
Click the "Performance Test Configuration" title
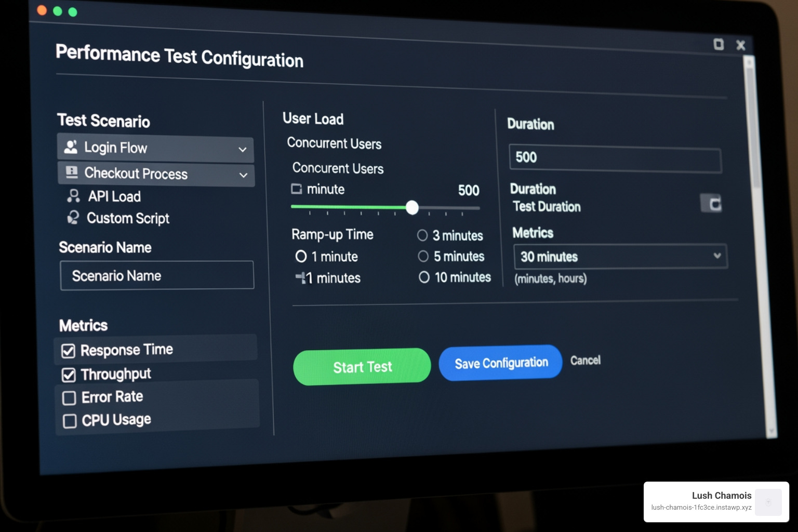179,56
